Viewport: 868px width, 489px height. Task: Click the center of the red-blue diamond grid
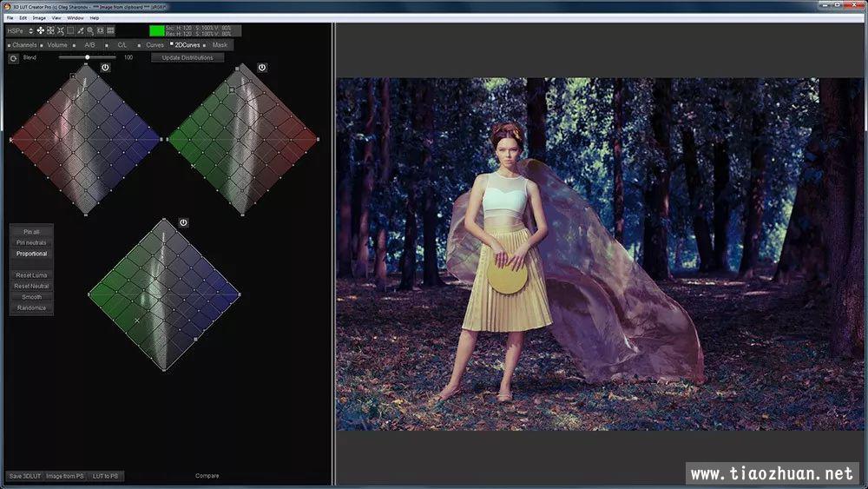coord(86,140)
